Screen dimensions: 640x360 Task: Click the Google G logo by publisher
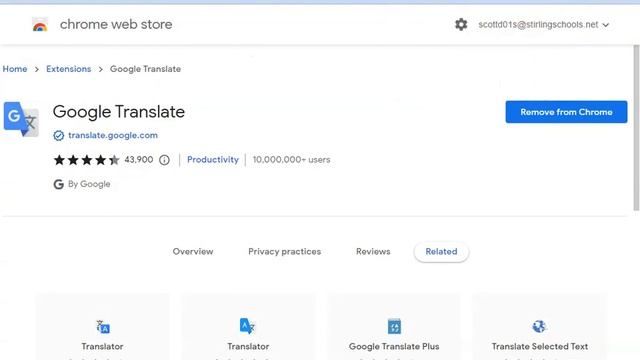click(58, 184)
